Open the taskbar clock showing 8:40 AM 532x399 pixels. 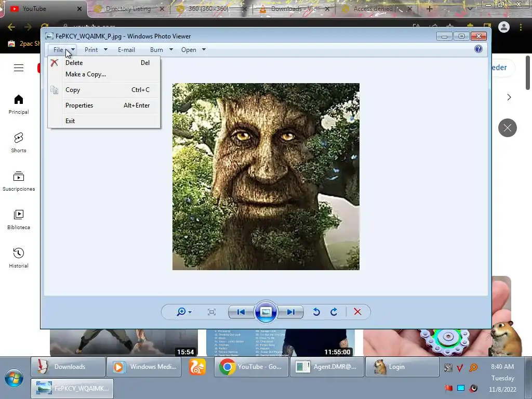[502, 378]
